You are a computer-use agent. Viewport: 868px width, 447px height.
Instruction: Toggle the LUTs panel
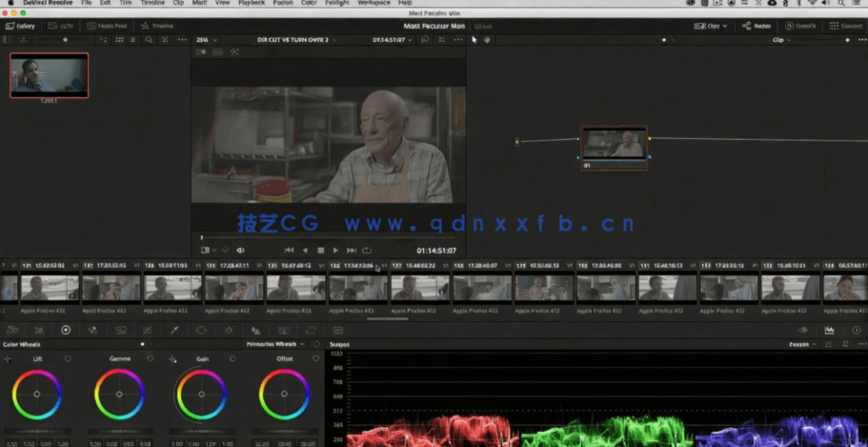pyautogui.click(x=60, y=26)
